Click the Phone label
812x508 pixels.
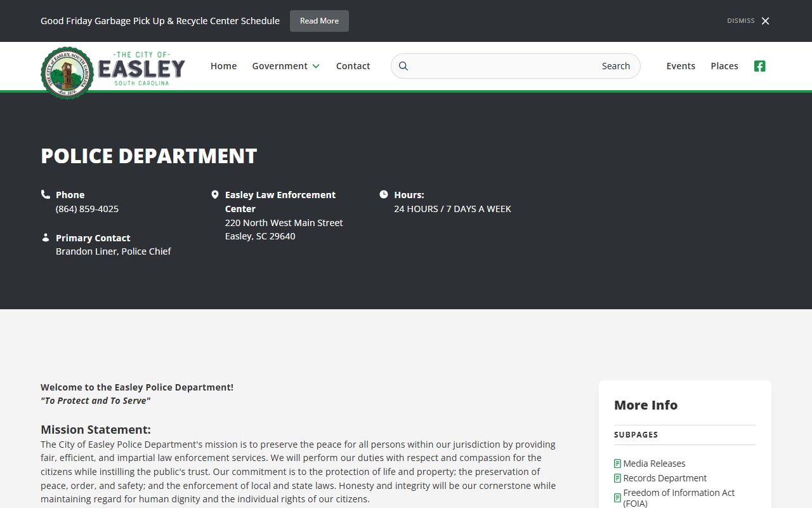tap(70, 195)
